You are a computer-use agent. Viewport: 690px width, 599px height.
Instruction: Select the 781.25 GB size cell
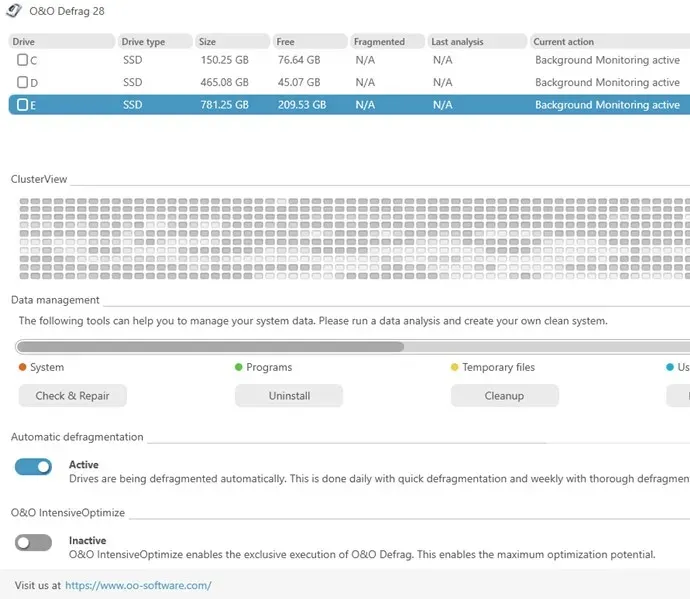click(x=224, y=105)
